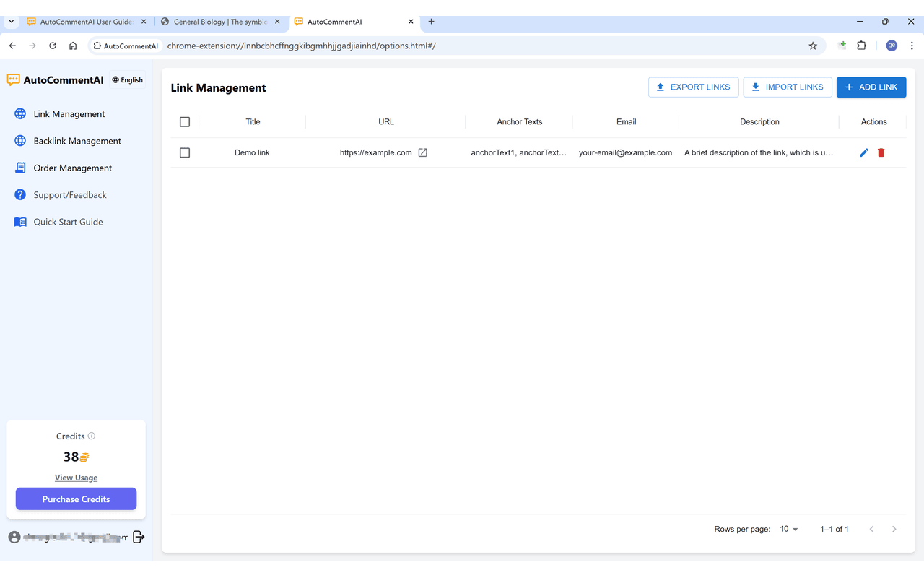Screen dimensions: 924x578
Task: Click the logout icon beside account email
Action: tap(139, 537)
